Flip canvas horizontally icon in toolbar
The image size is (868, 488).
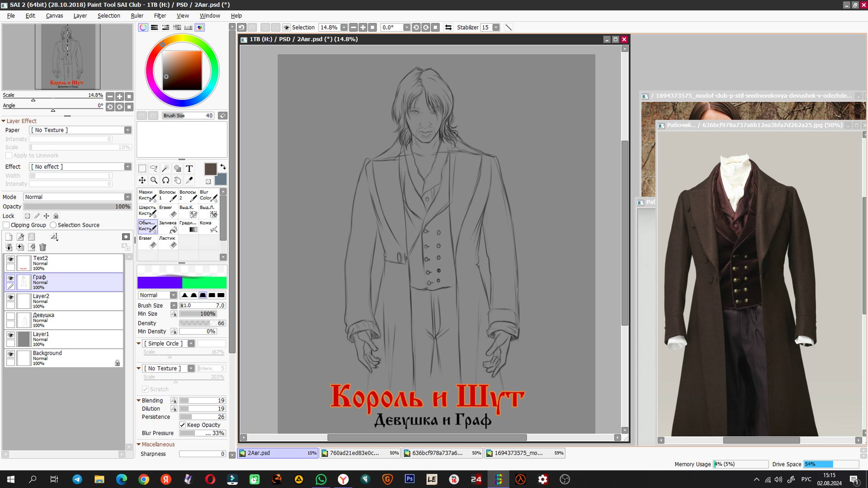coord(449,28)
